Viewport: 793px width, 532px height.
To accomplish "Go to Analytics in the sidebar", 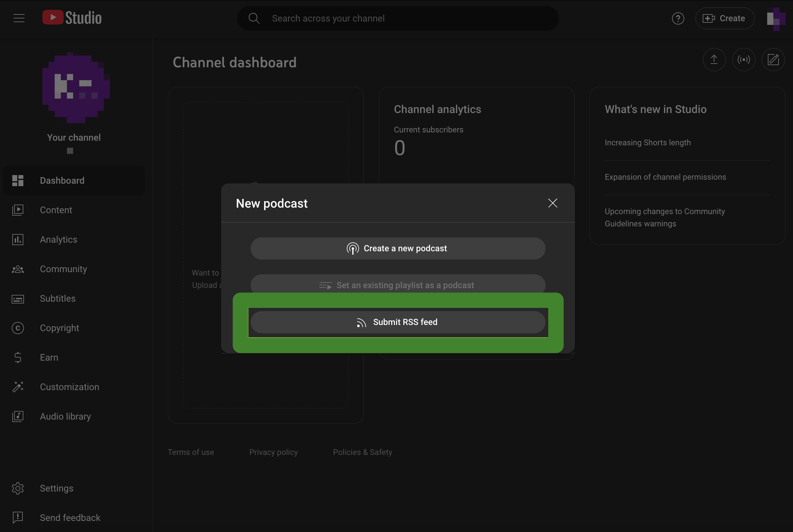I will click(58, 240).
